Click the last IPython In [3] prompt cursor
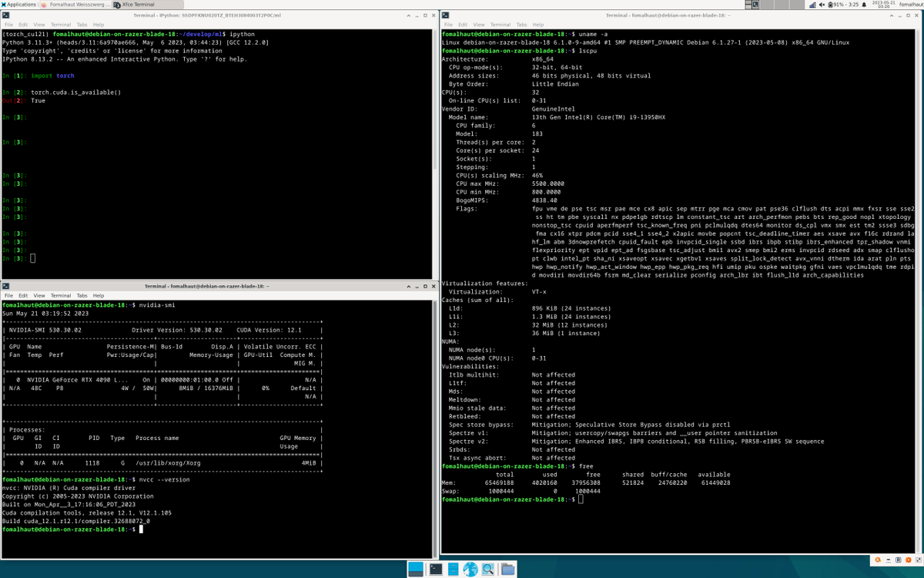Screen dimensions: 924x578 coord(32,258)
